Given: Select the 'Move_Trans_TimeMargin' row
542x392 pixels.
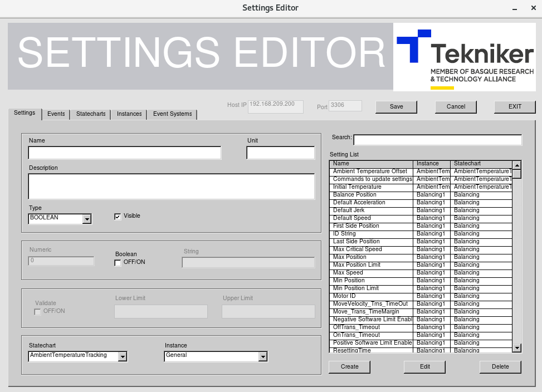Looking at the screenshot, I should point(421,311).
